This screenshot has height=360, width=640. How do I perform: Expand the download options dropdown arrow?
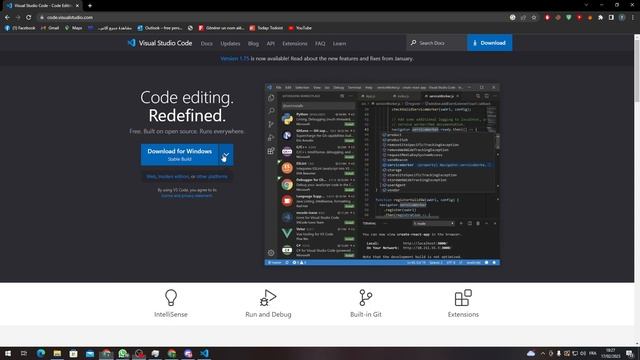point(226,155)
